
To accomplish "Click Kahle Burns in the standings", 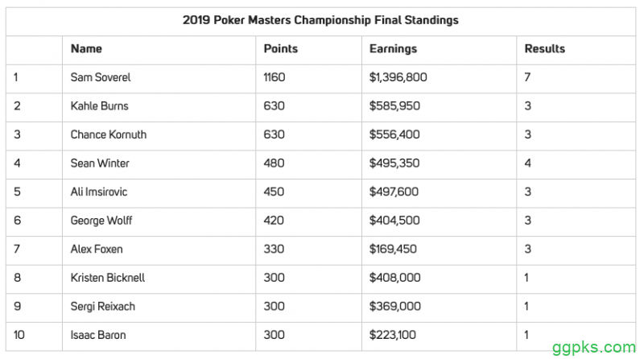I will pyautogui.click(x=99, y=106).
